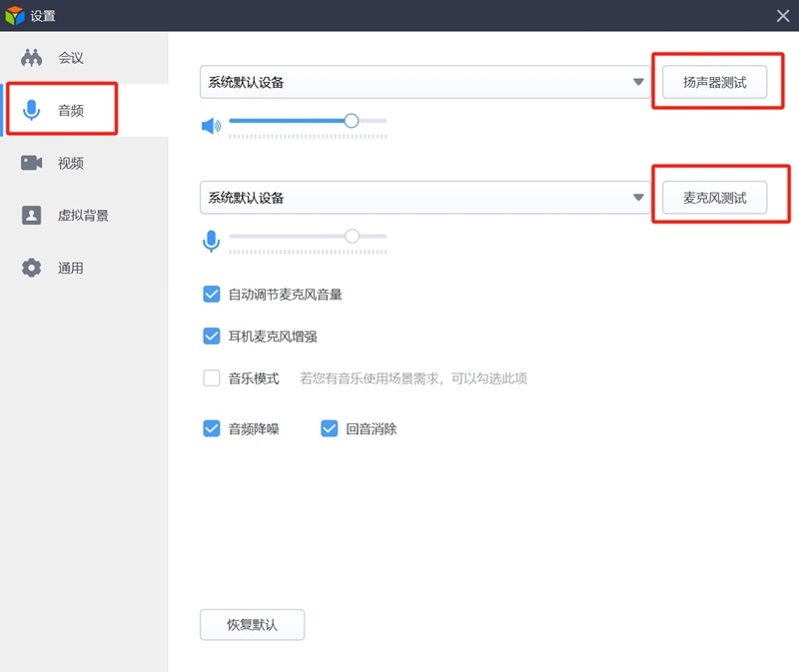Viewport: 799px width, 672px height.
Task: Click the 通用 gear icon
Action: [31, 268]
